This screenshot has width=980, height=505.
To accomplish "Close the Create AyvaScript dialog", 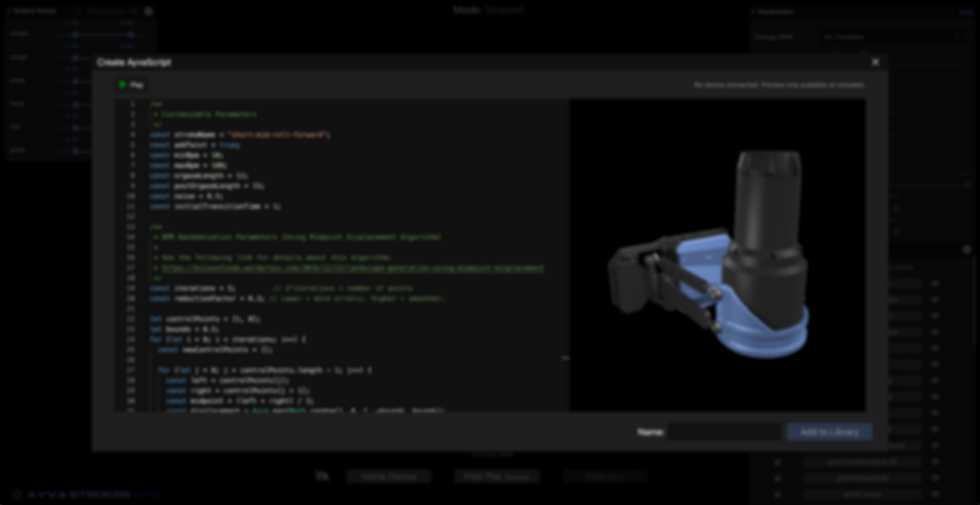I will tap(875, 62).
